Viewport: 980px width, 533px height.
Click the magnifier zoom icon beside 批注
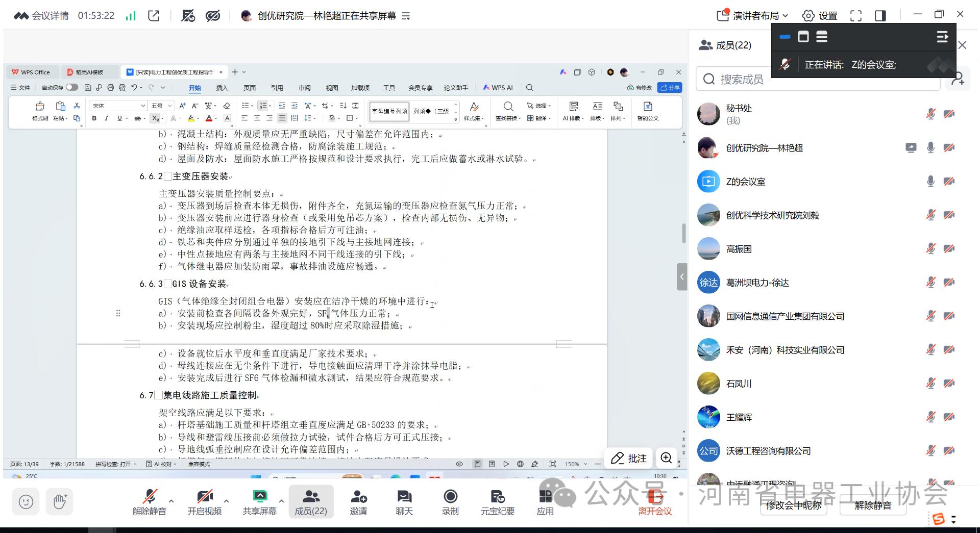tap(666, 458)
